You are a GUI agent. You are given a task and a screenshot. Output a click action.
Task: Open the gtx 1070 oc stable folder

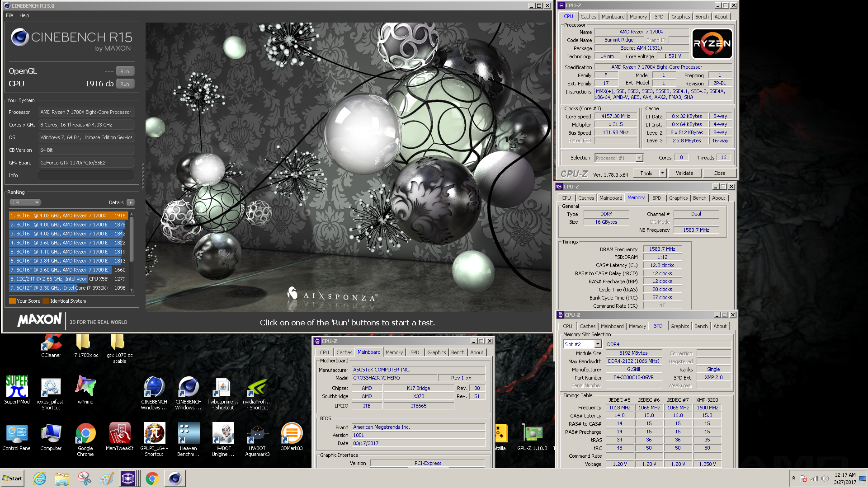click(119, 349)
